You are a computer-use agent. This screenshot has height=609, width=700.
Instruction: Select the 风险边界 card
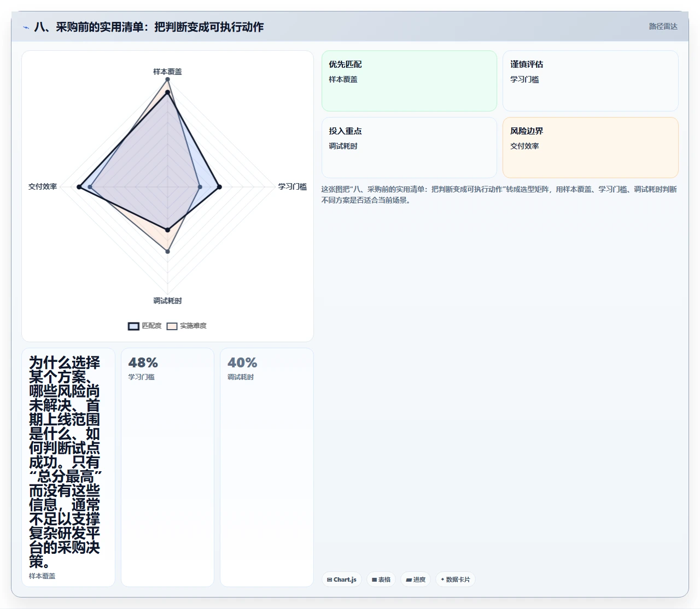pos(591,148)
